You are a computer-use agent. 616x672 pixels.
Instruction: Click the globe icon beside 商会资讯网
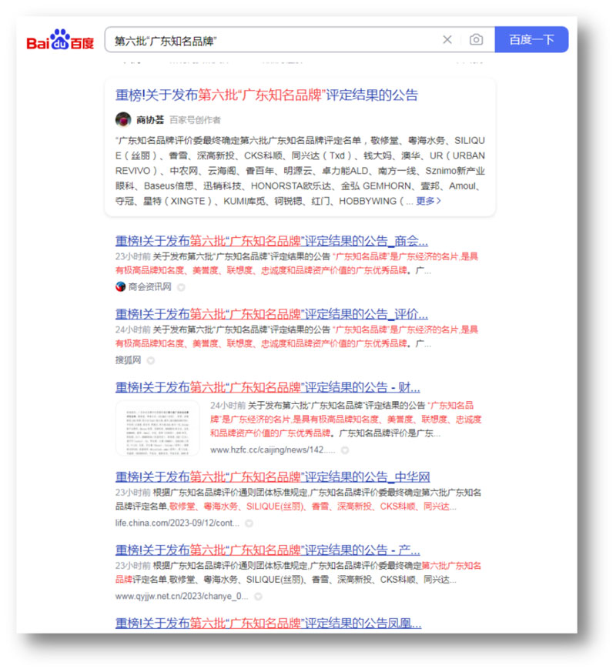pos(120,286)
